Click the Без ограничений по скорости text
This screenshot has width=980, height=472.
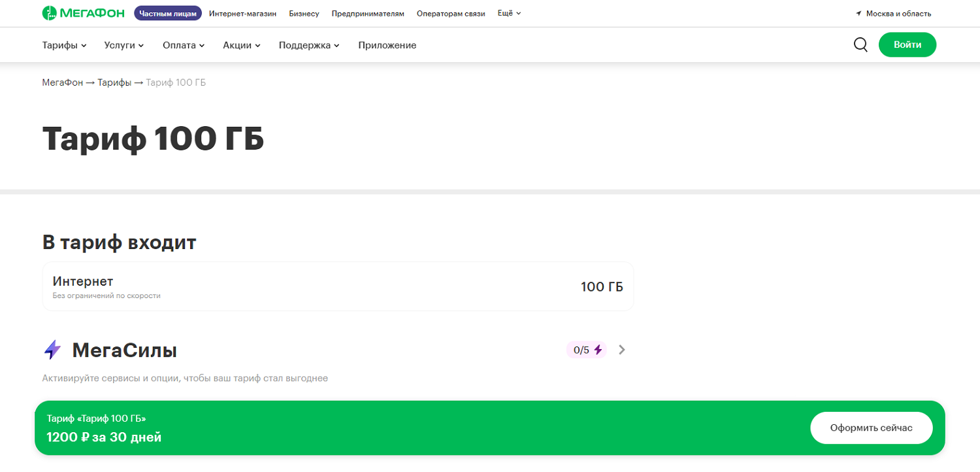(106, 296)
